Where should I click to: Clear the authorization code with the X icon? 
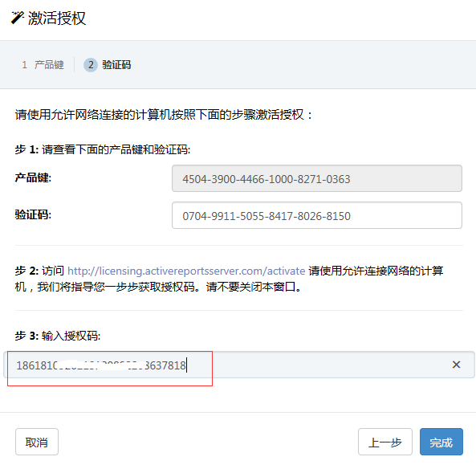coord(456,365)
